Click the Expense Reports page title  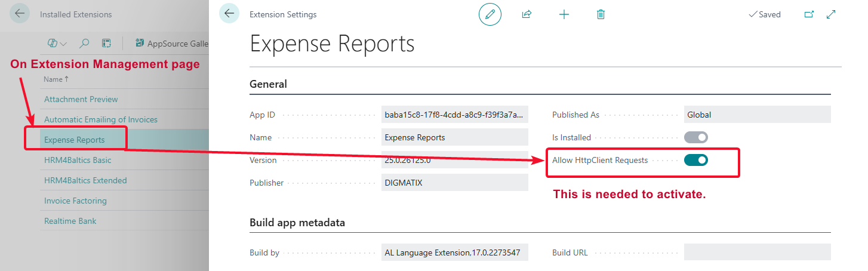[332, 44]
